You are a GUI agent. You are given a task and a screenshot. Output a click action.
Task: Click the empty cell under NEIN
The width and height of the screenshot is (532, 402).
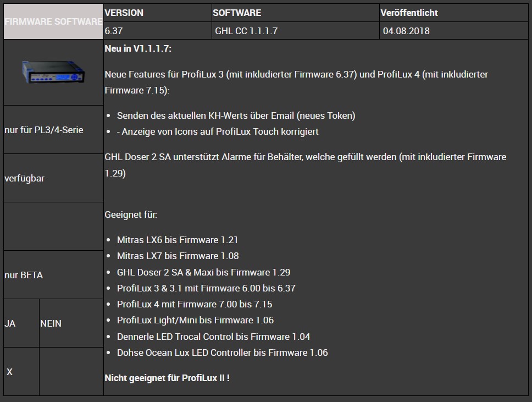tap(71, 372)
